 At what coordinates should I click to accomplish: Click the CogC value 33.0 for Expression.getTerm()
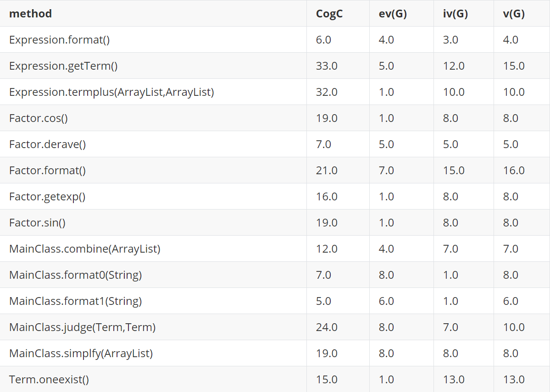327,66
